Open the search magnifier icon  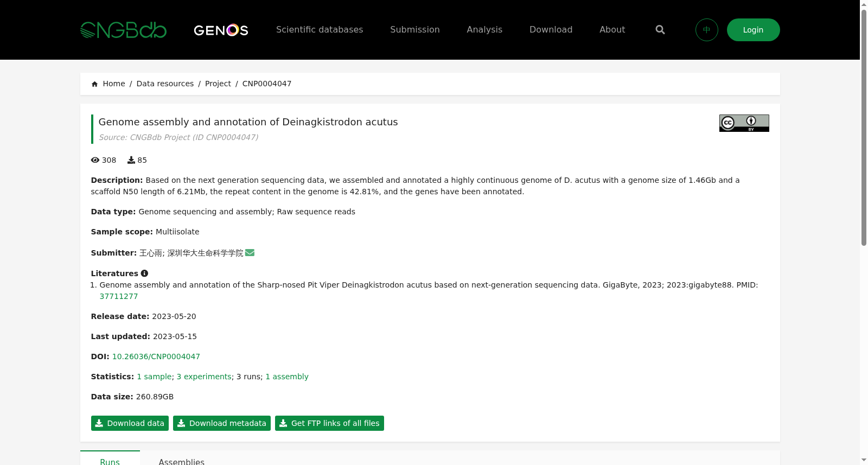[x=660, y=30]
